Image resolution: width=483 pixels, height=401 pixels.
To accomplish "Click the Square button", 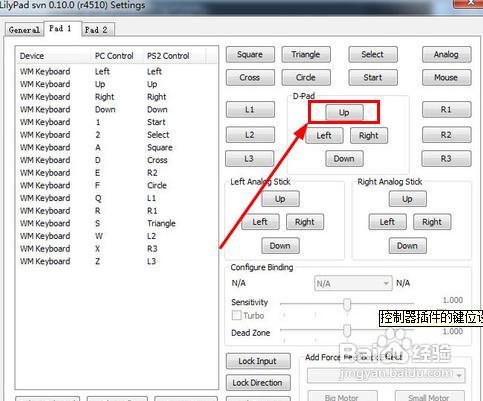I will click(x=250, y=54).
